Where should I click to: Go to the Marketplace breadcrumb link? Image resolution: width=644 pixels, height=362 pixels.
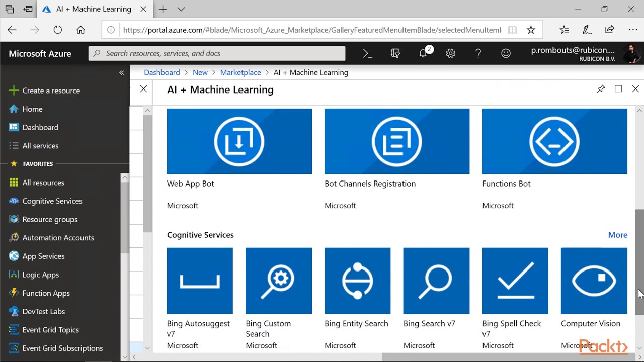[240, 72]
